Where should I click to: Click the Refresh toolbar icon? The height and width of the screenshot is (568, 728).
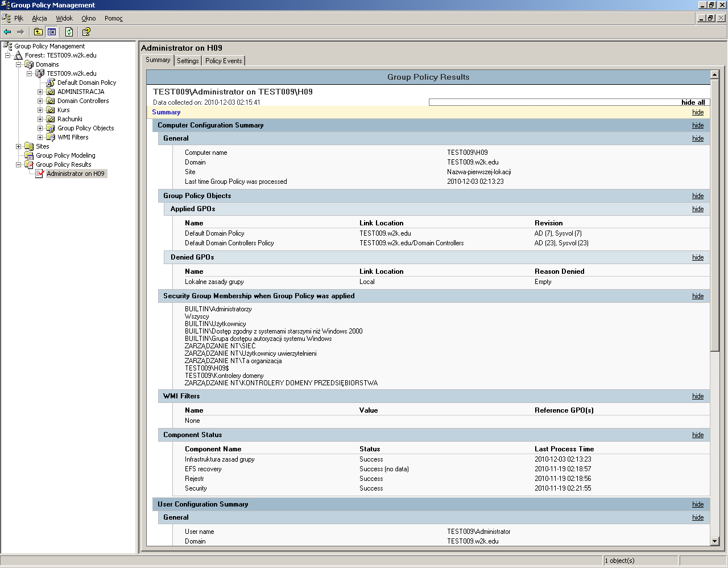(69, 32)
